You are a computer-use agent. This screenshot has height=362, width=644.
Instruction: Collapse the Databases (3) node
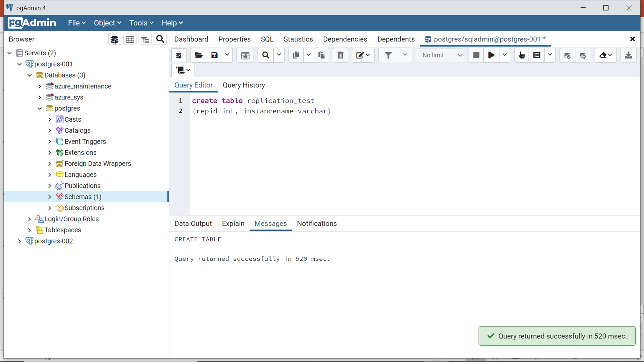(30, 75)
